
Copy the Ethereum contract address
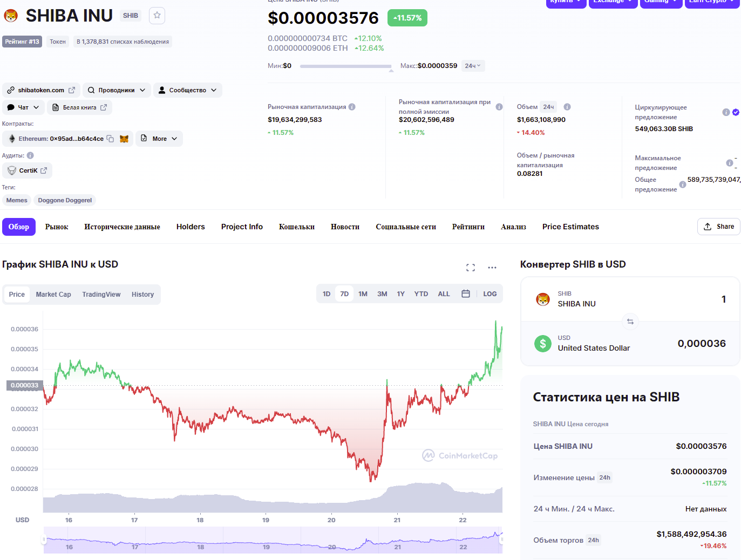click(110, 139)
